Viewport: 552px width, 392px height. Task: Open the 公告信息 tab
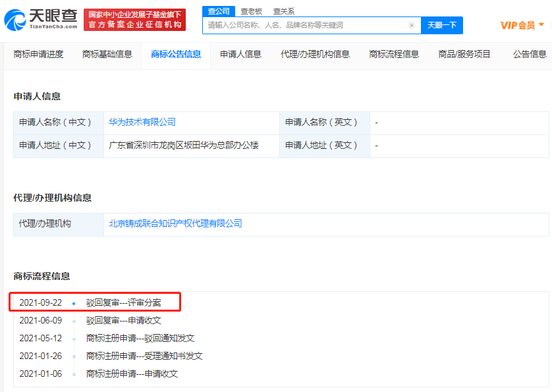(530, 54)
